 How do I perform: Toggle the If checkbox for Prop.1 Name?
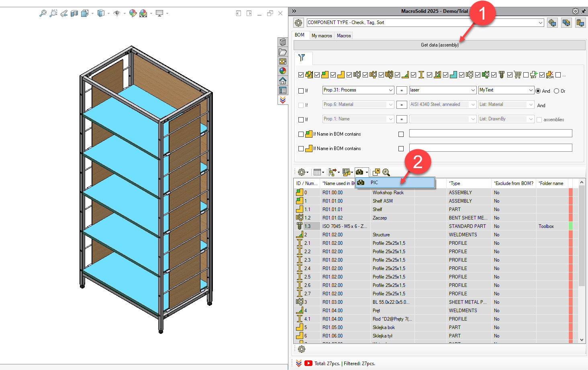pyautogui.click(x=301, y=120)
